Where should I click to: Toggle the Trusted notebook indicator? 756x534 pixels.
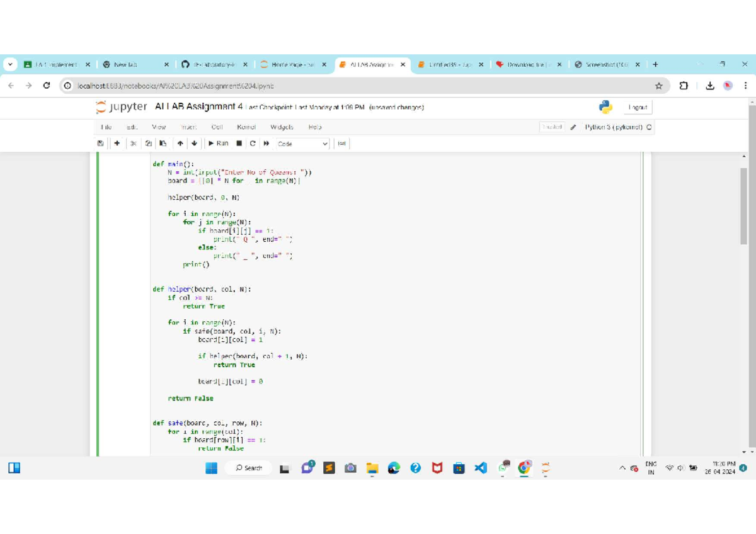tap(551, 127)
